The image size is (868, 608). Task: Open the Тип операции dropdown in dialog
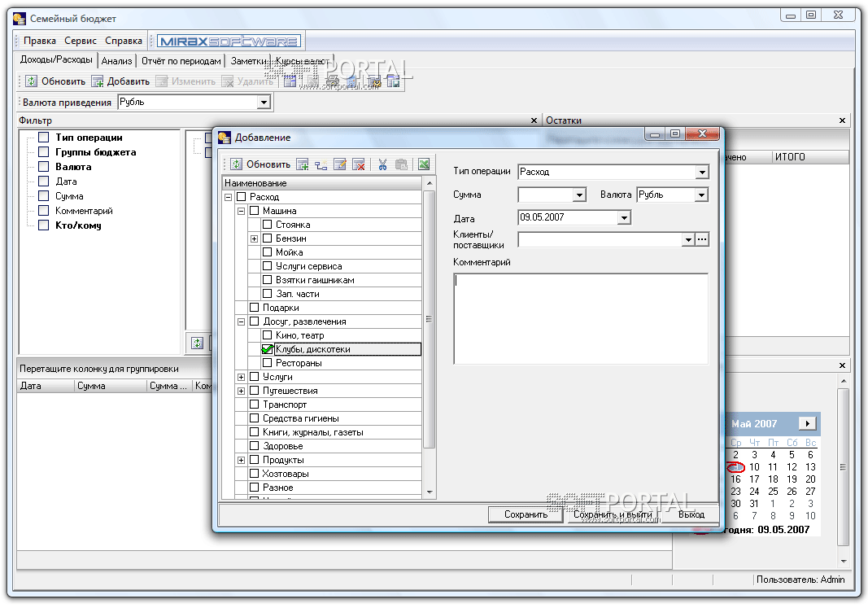tap(701, 173)
